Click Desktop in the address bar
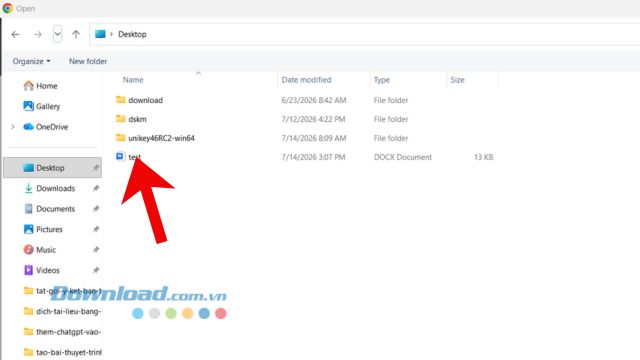 tap(132, 34)
